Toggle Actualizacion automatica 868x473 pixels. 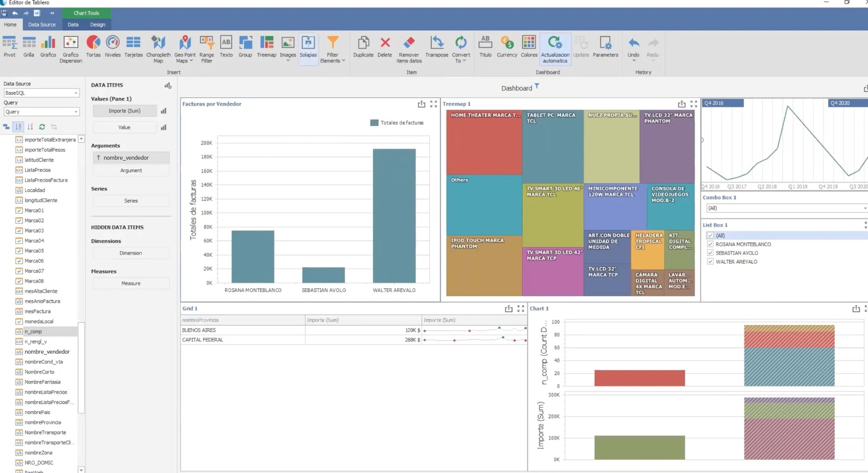click(555, 49)
